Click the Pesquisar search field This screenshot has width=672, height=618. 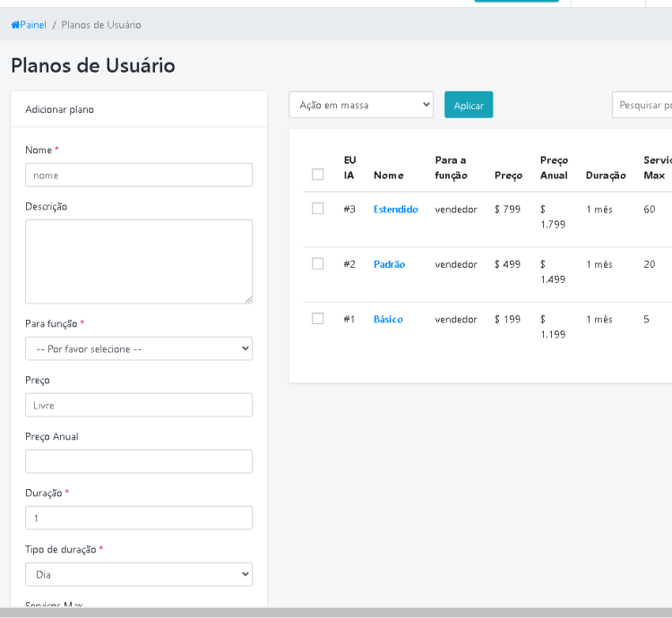click(642, 105)
